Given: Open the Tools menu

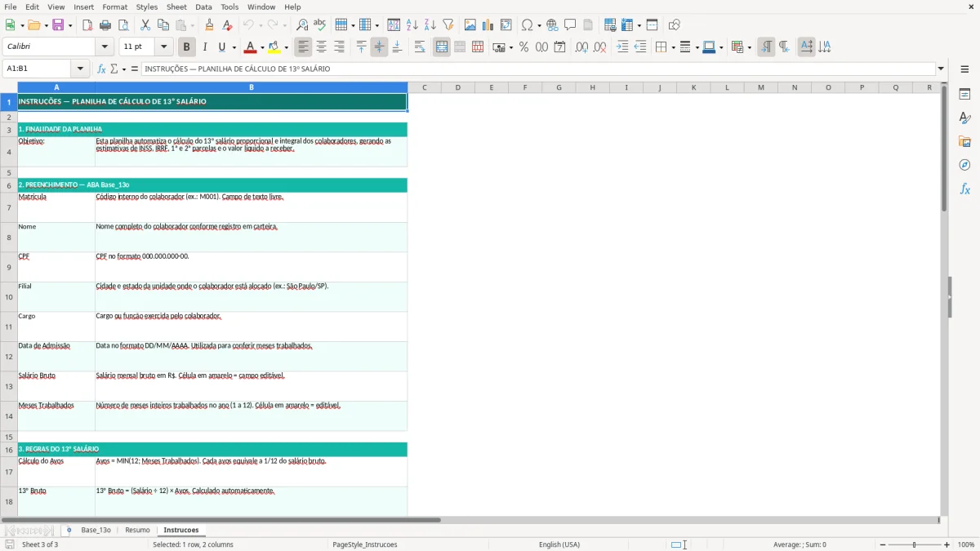Looking at the screenshot, I should pos(229,7).
